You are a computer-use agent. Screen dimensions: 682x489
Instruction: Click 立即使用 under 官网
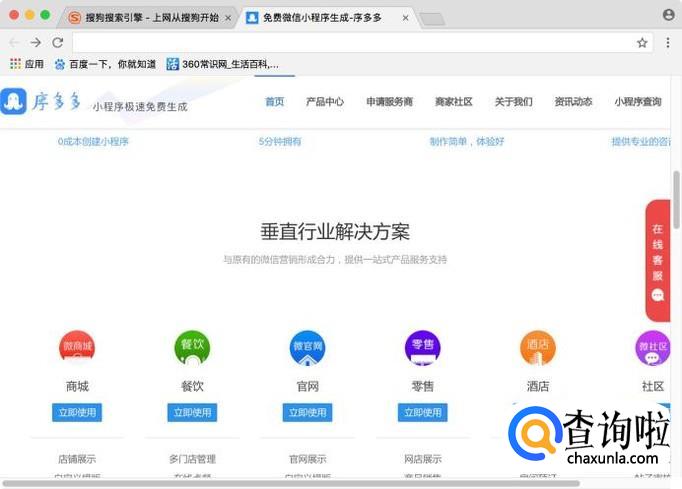point(308,412)
